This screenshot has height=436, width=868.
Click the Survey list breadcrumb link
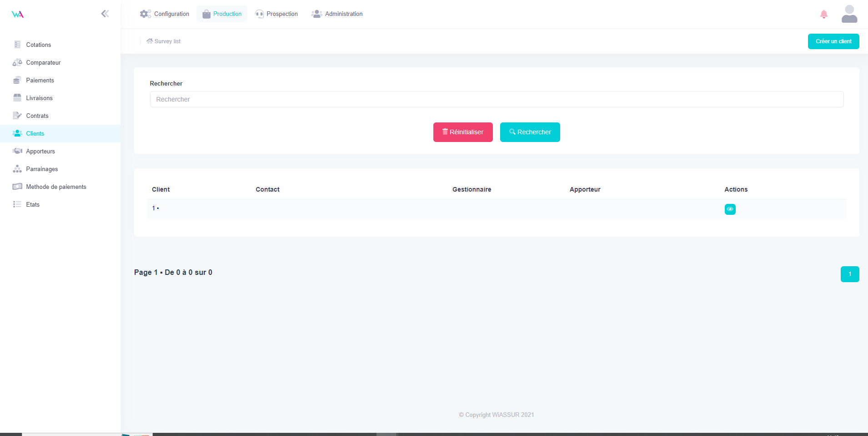coord(167,41)
